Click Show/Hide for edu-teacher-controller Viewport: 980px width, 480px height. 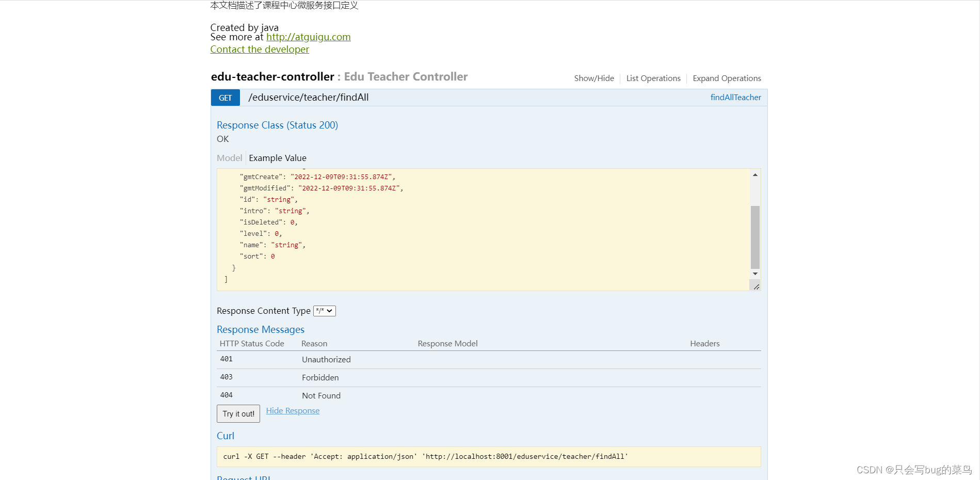pyautogui.click(x=593, y=78)
